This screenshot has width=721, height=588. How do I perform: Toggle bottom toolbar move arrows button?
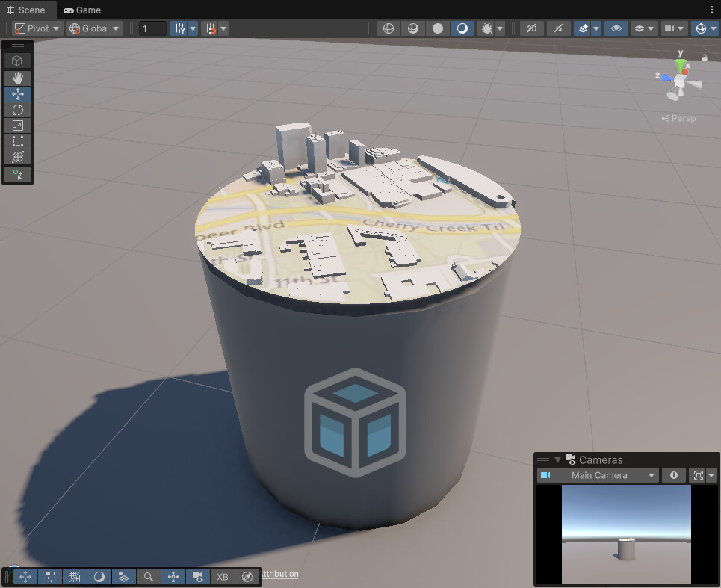click(x=25, y=577)
